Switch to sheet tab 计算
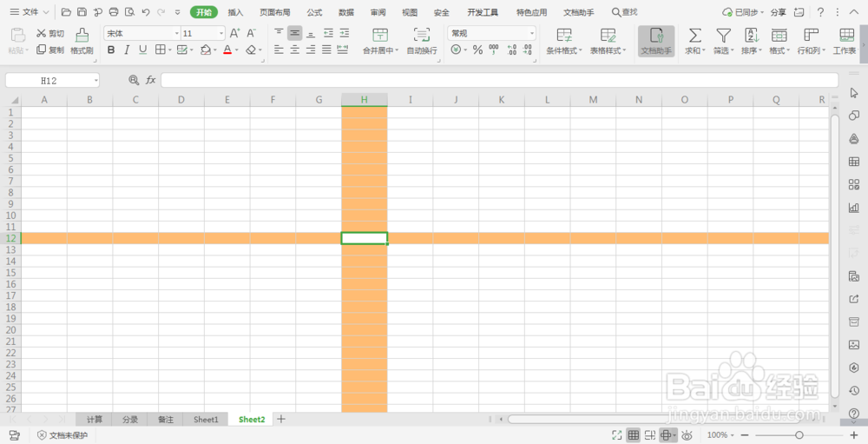 [94, 420]
